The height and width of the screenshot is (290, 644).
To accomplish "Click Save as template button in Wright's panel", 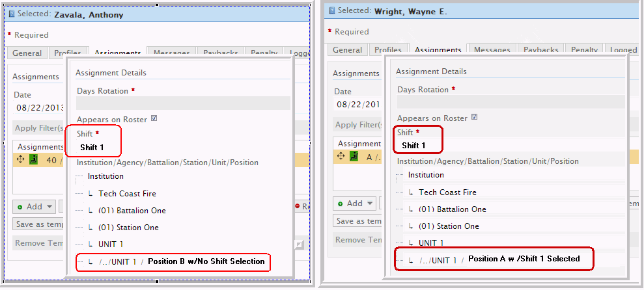I will tap(357, 221).
